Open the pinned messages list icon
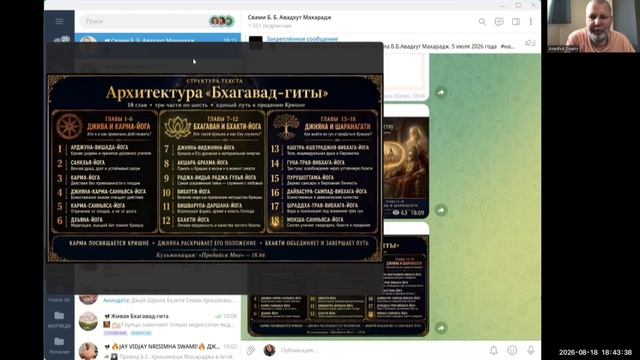Image resolution: width=640 pixels, height=360 pixels. coord(530,43)
